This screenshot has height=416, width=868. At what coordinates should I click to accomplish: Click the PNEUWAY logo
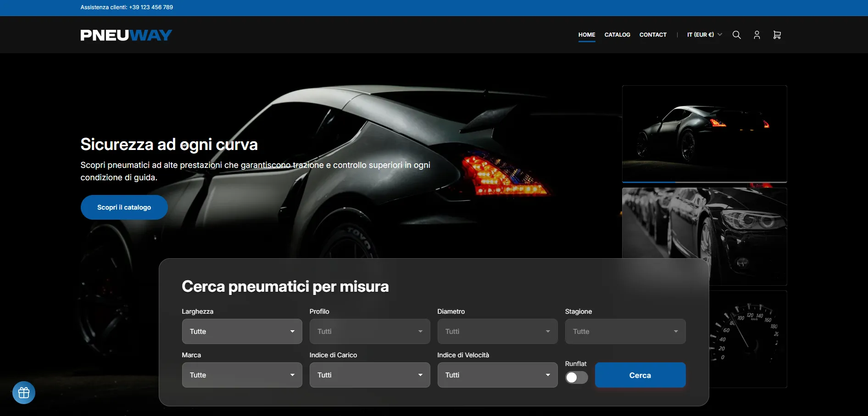coord(126,35)
